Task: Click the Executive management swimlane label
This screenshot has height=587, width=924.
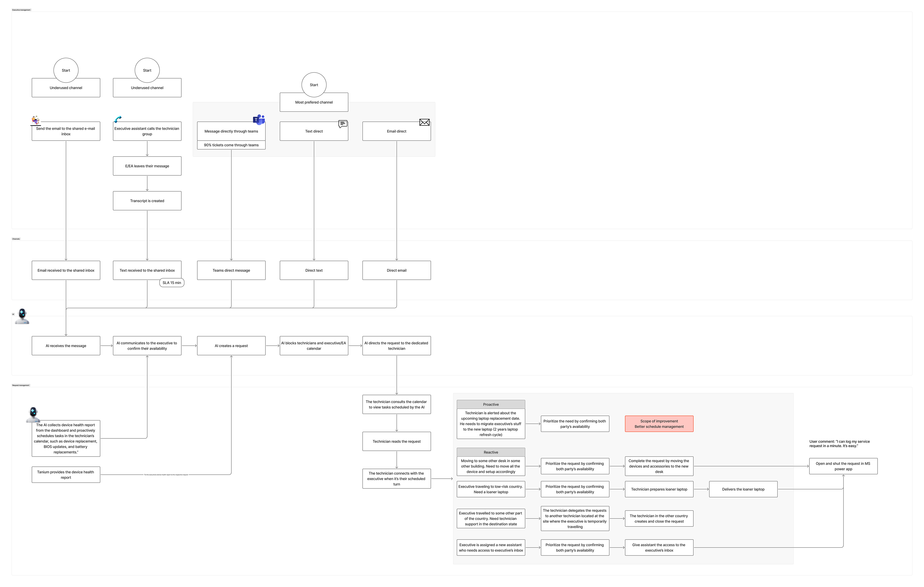Action: [21, 10]
